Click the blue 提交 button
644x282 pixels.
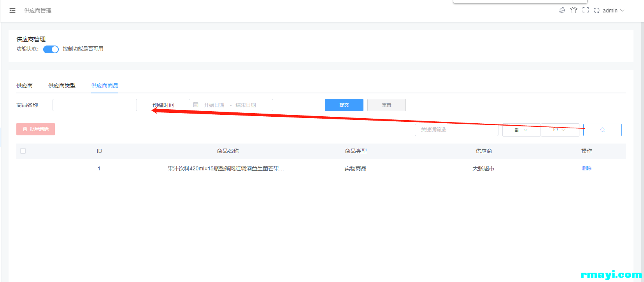344,105
